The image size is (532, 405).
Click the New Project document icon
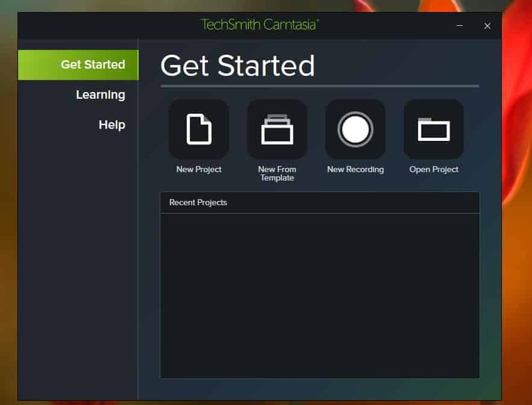(x=198, y=129)
